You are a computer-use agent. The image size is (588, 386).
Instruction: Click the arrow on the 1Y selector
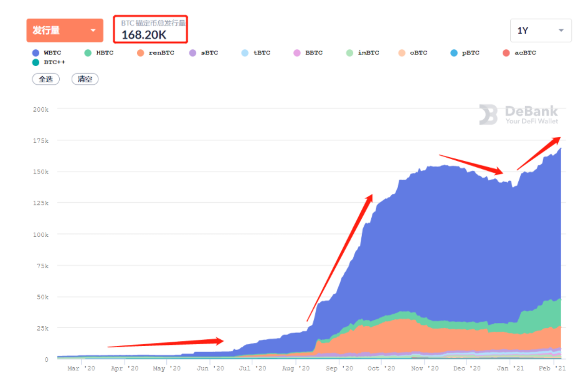561,31
